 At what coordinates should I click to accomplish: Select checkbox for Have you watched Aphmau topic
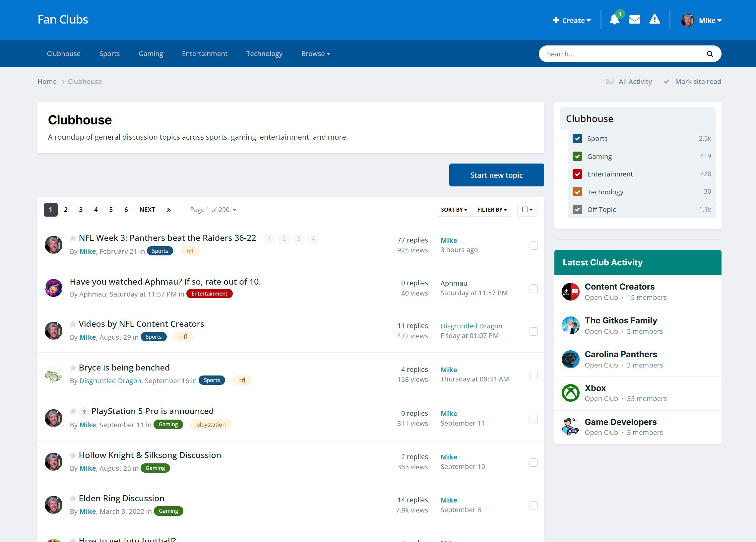(x=533, y=289)
